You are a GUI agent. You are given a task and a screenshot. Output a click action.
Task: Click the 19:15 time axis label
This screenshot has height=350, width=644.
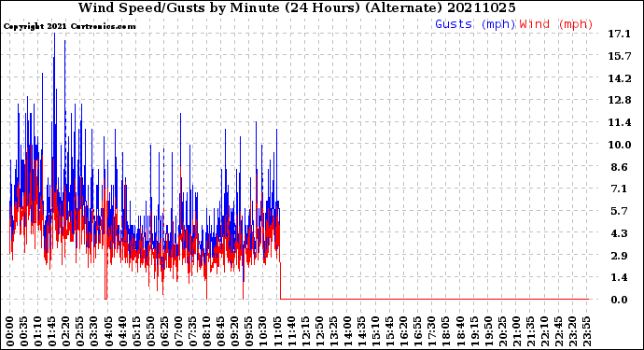pyautogui.click(x=474, y=331)
